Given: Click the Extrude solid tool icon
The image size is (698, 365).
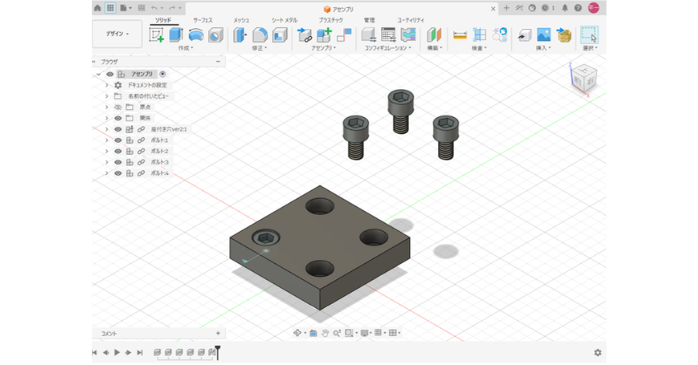Looking at the screenshot, I should click(x=176, y=35).
